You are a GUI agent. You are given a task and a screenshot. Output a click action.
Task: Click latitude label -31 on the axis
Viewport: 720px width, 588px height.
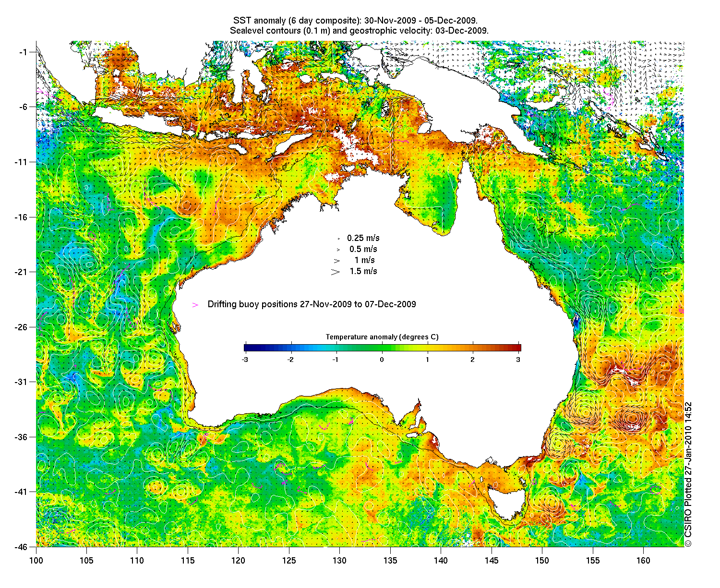(x=22, y=382)
